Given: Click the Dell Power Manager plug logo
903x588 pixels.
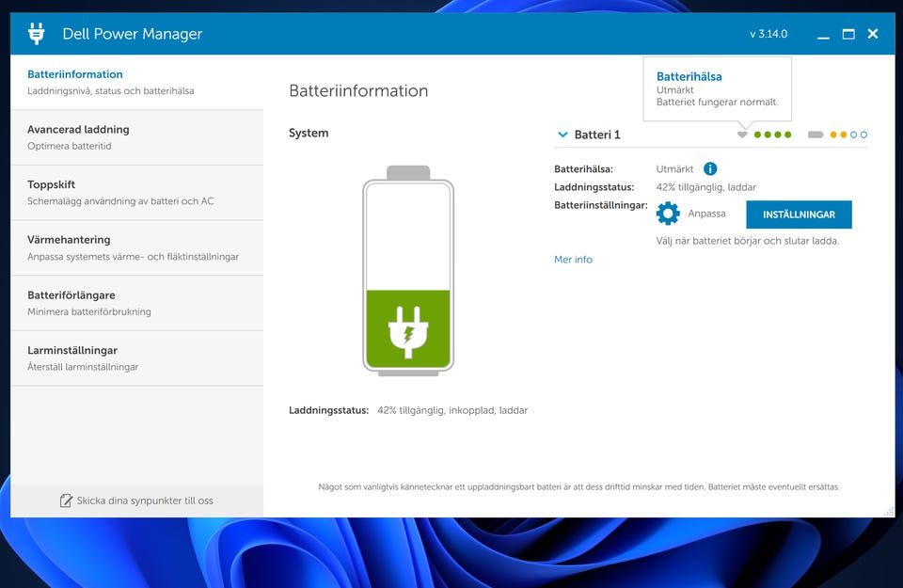Looking at the screenshot, I should (37, 34).
